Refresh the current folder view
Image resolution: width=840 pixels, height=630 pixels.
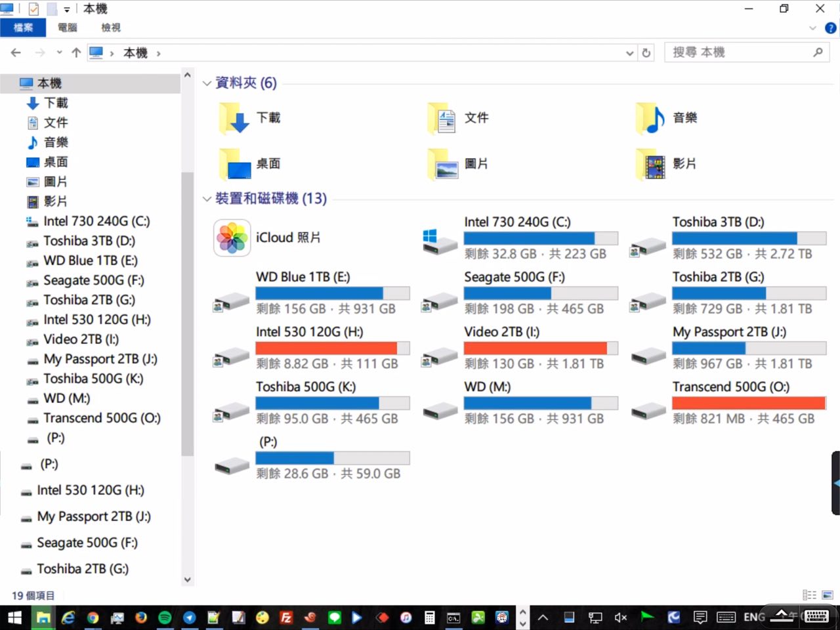646,53
